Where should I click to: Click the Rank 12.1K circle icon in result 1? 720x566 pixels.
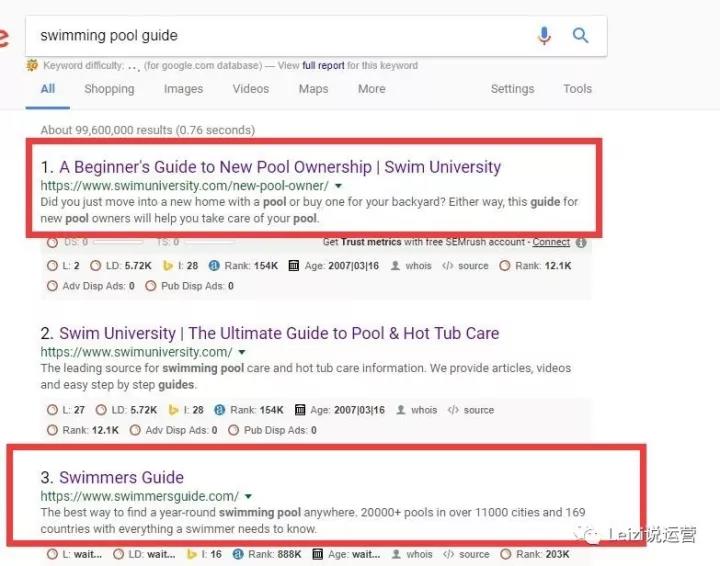click(x=505, y=266)
